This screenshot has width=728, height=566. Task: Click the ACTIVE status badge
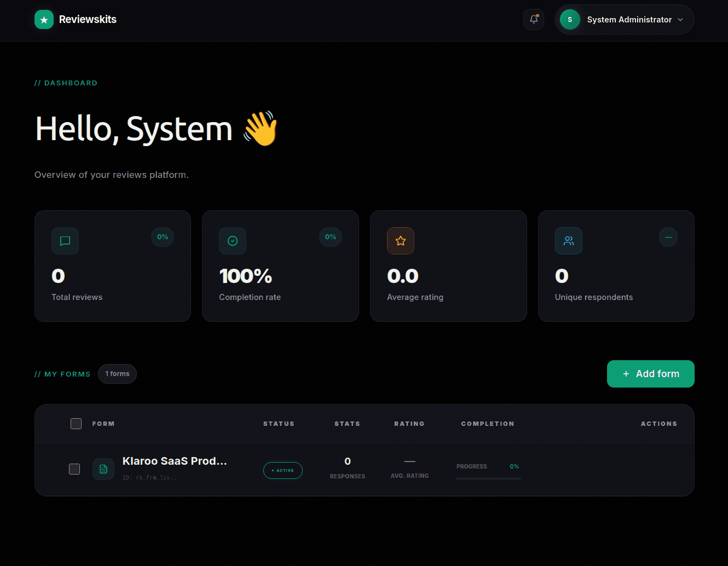coord(283,470)
